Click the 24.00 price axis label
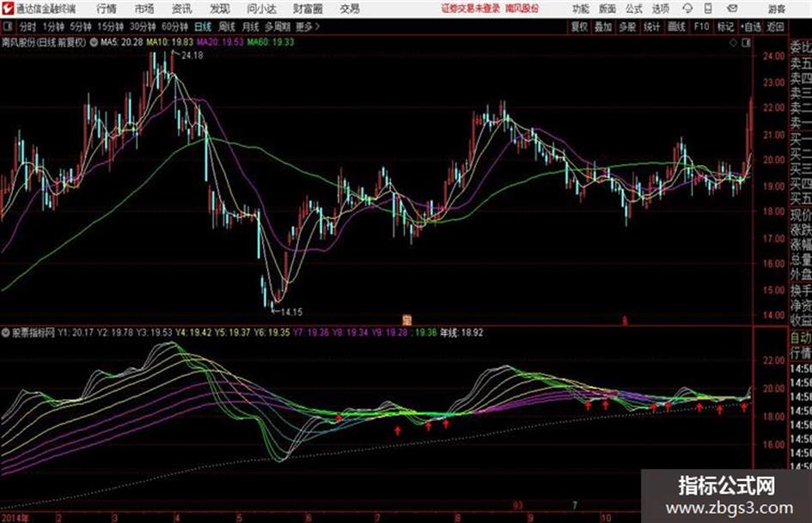 click(x=773, y=56)
